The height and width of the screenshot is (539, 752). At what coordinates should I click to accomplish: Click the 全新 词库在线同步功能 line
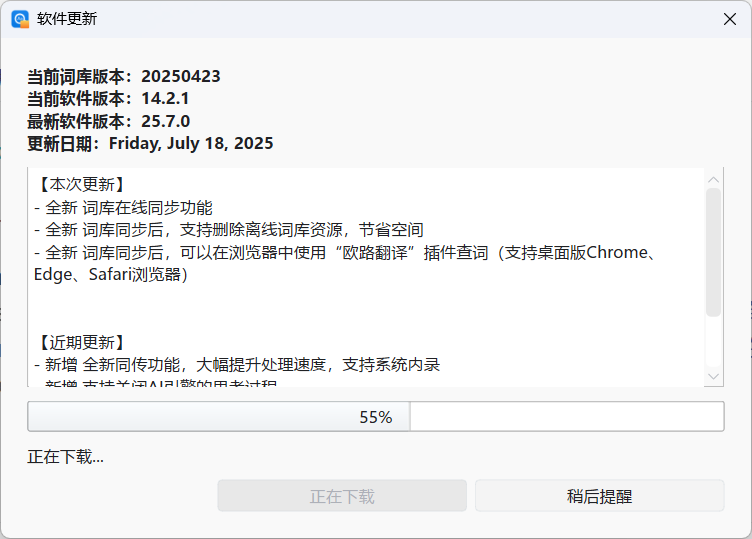(x=123, y=208)
